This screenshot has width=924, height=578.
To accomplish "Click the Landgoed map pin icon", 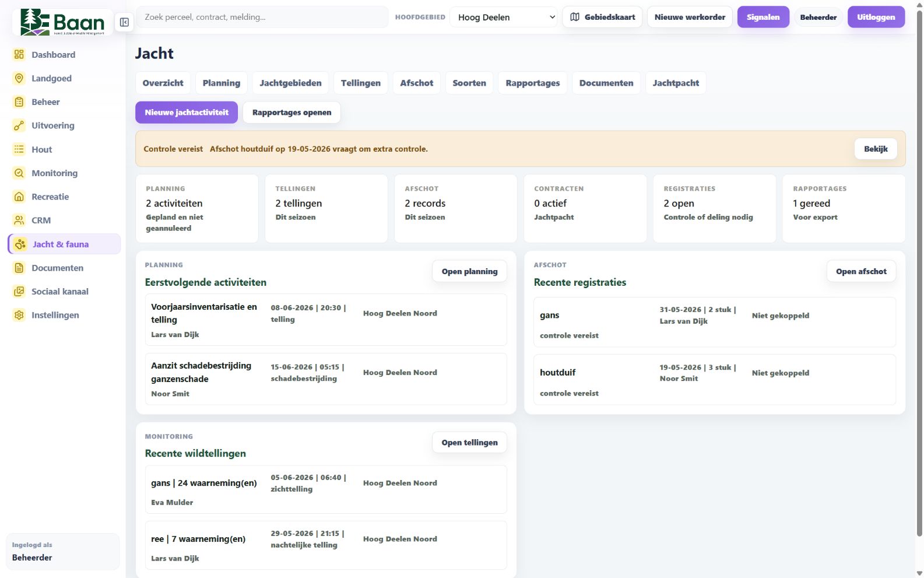I will (19, 78).
